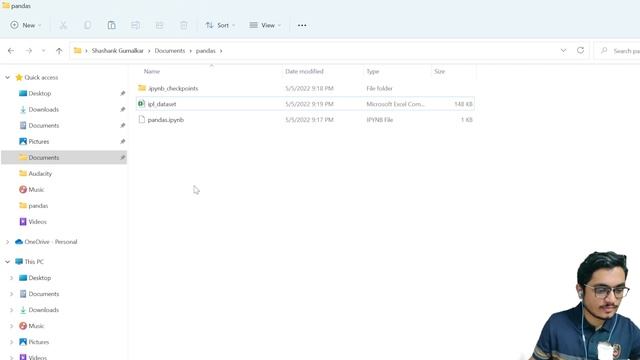Expand Desktop under This PC
640x360 pixels.
pos(11,278)
